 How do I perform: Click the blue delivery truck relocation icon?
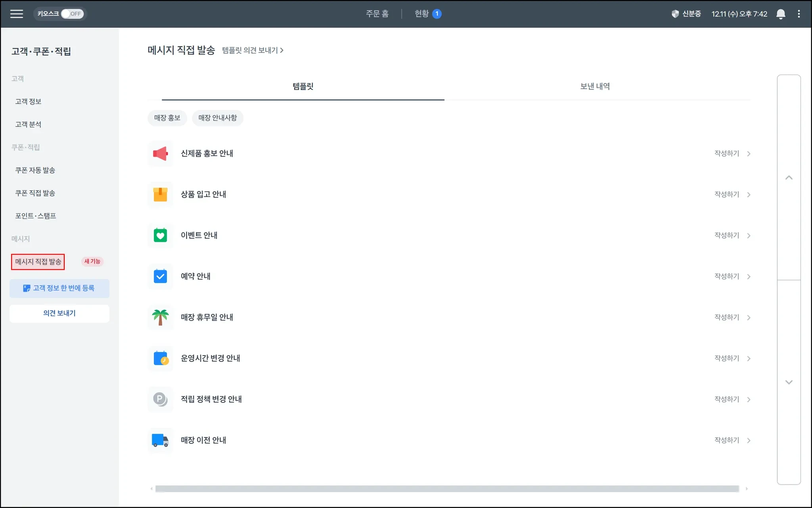click(160, 440)
